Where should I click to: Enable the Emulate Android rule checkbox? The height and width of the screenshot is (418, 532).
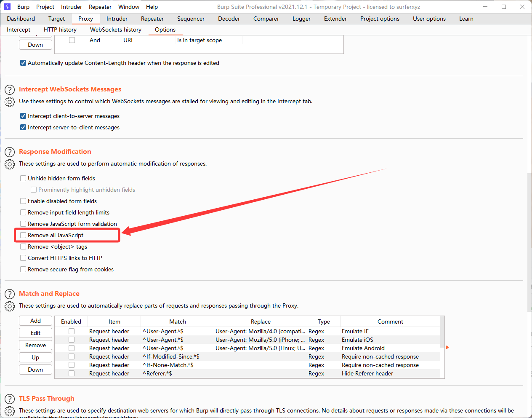pos(72,348)
